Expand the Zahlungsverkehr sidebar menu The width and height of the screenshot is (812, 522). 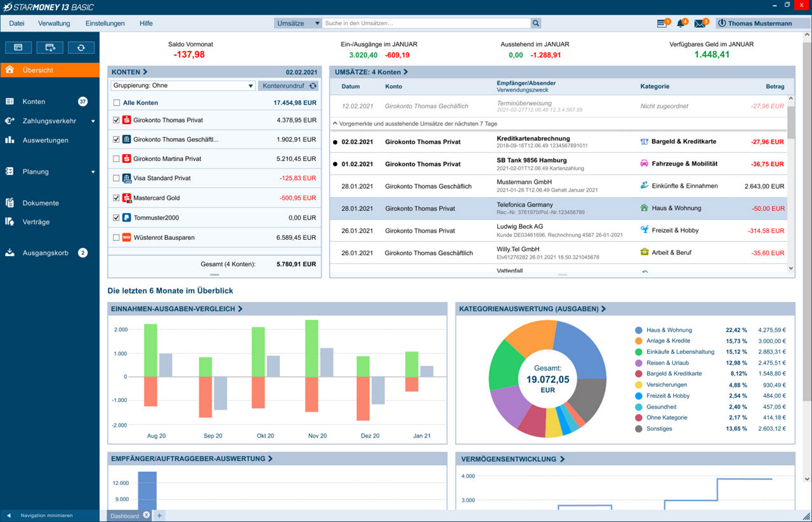tap(93, 121)
